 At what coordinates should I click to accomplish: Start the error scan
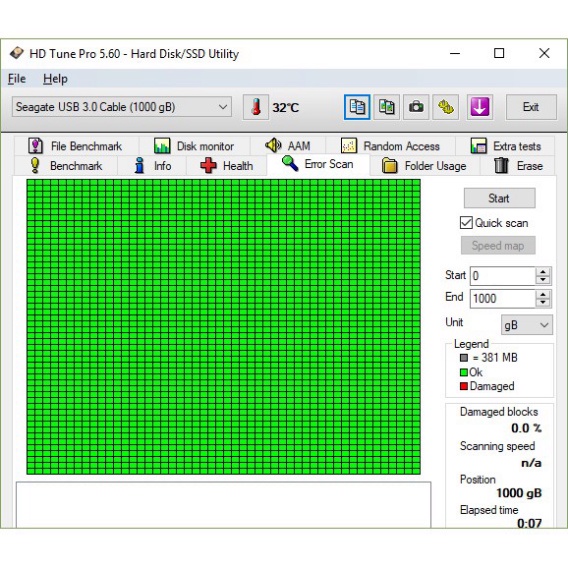[499, 198]
